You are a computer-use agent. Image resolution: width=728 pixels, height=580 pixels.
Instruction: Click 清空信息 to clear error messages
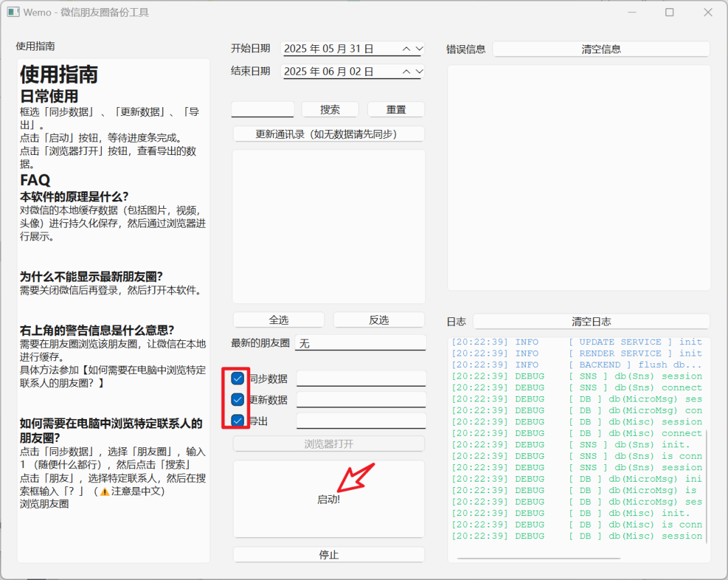pos(601,49)
